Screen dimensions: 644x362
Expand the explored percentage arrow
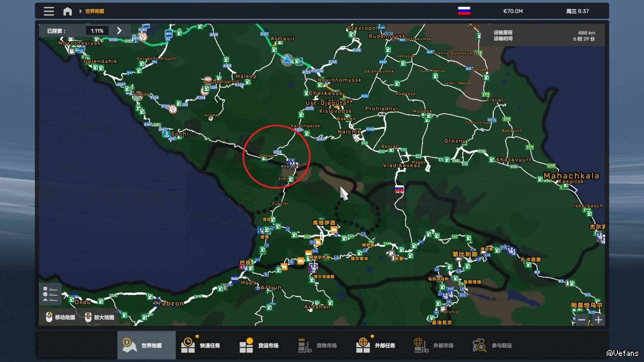(119, 31)
